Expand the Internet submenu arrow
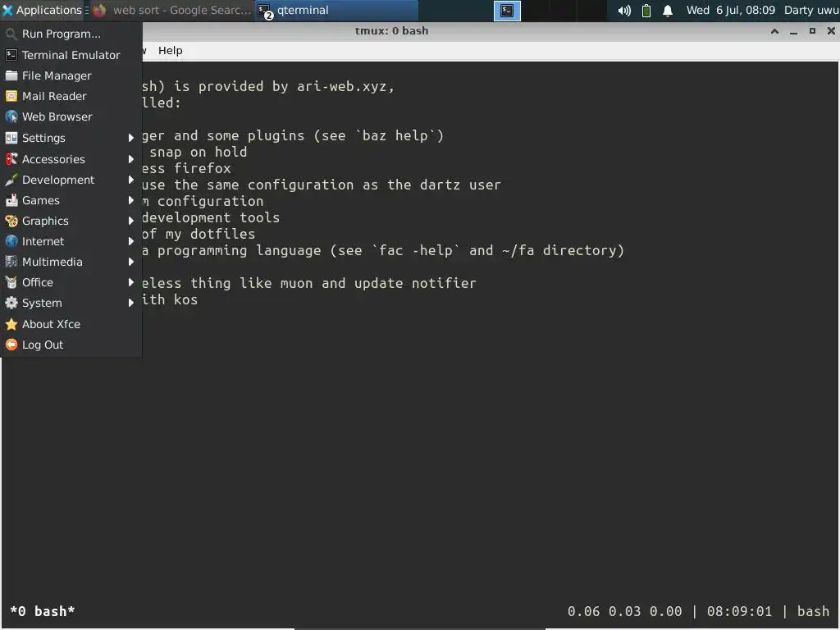This screenshot has height=630, width=840. click(130, 242)
